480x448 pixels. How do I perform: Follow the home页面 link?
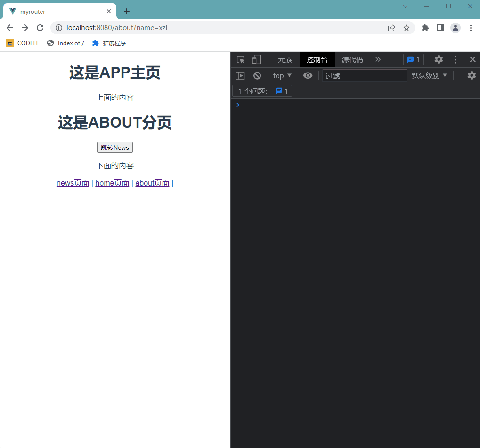tap(112, 183)
